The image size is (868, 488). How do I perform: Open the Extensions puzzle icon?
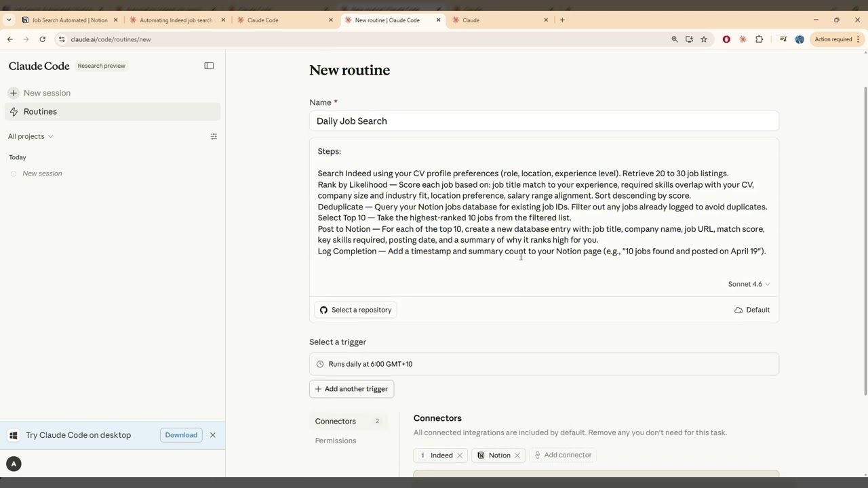[759, 39]
